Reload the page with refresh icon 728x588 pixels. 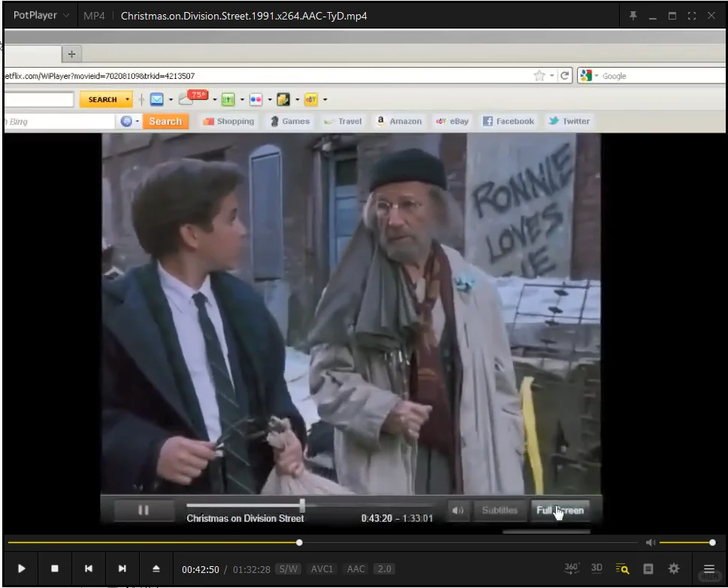point(564,75)
